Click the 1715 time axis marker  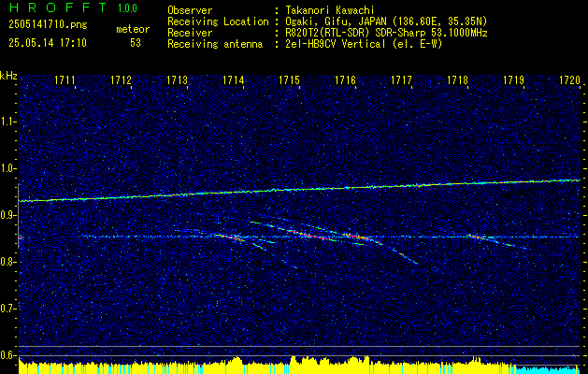coord(289,79)
